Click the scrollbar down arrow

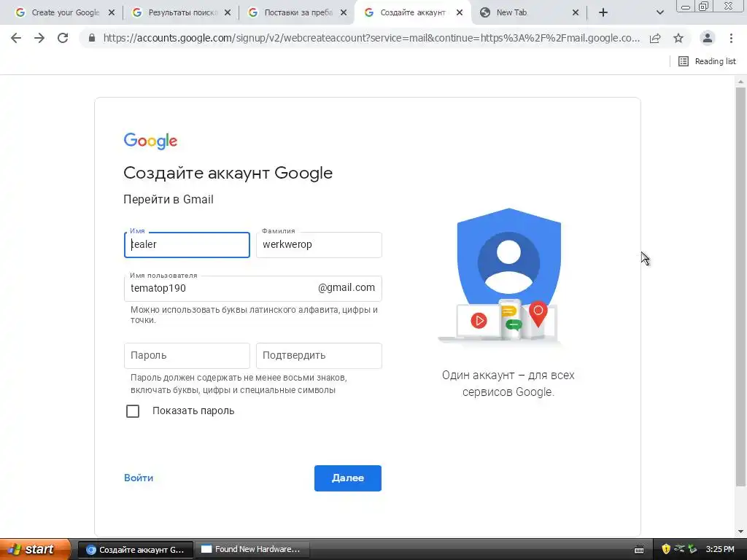(x=740, y=532)
